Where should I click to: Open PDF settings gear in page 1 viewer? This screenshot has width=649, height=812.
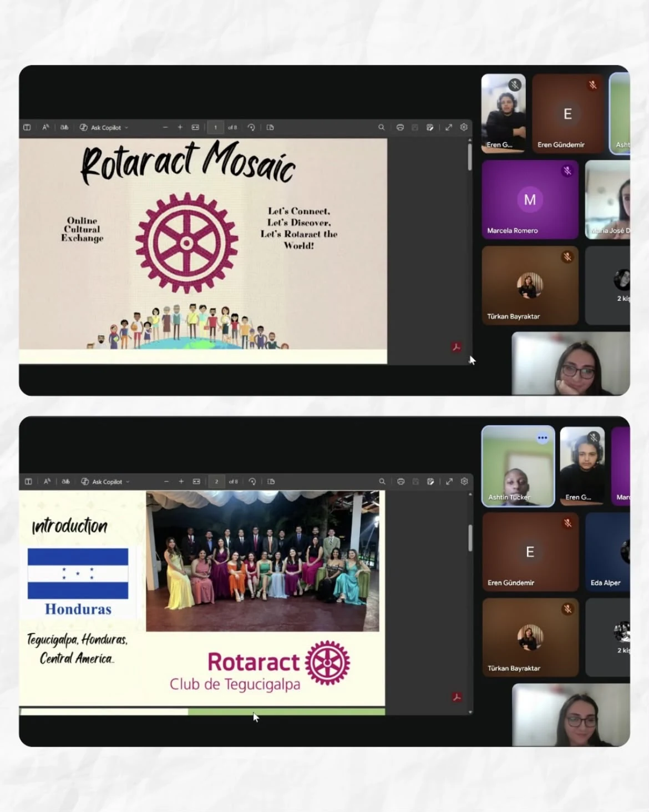464,127
